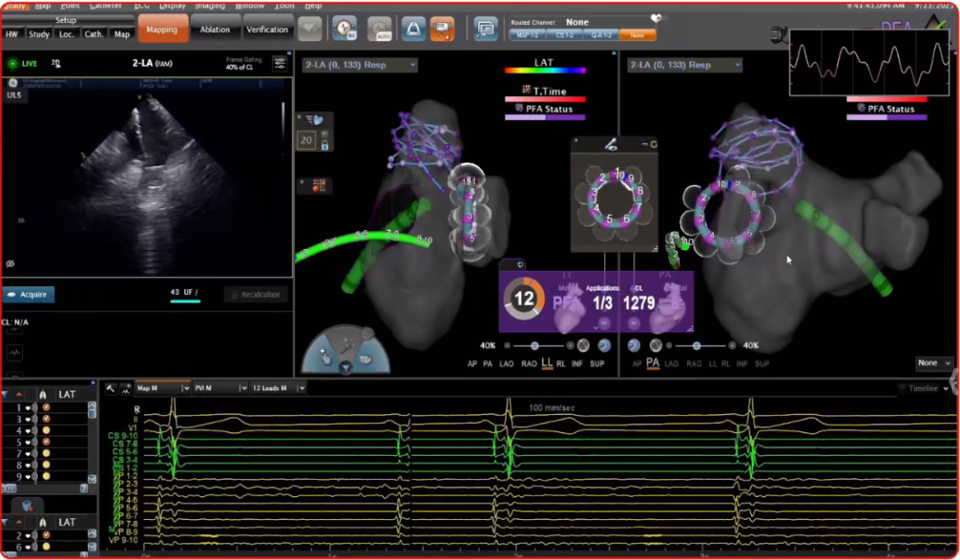
Task: Switch to the Ablation tab
Action: [215, 29]
